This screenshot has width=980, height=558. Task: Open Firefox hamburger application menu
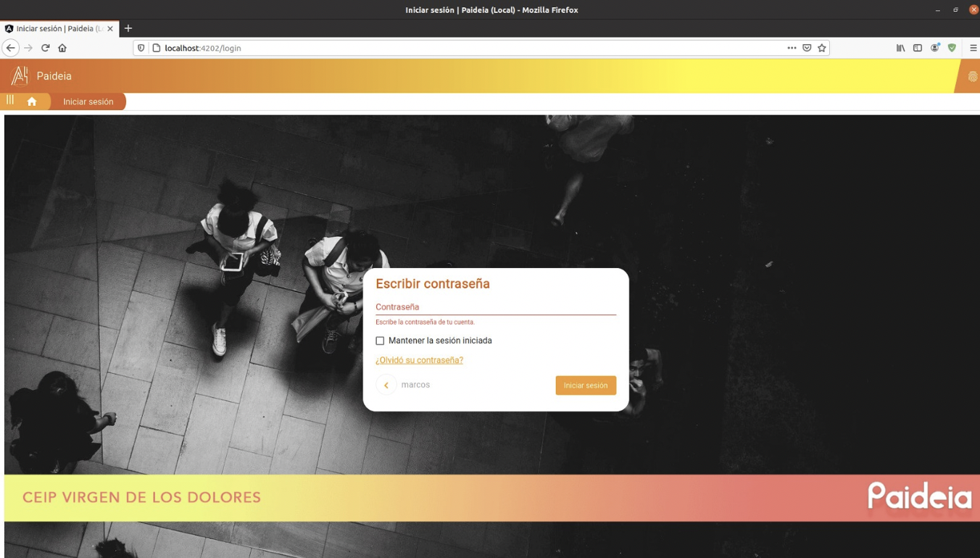coord(973,48)
